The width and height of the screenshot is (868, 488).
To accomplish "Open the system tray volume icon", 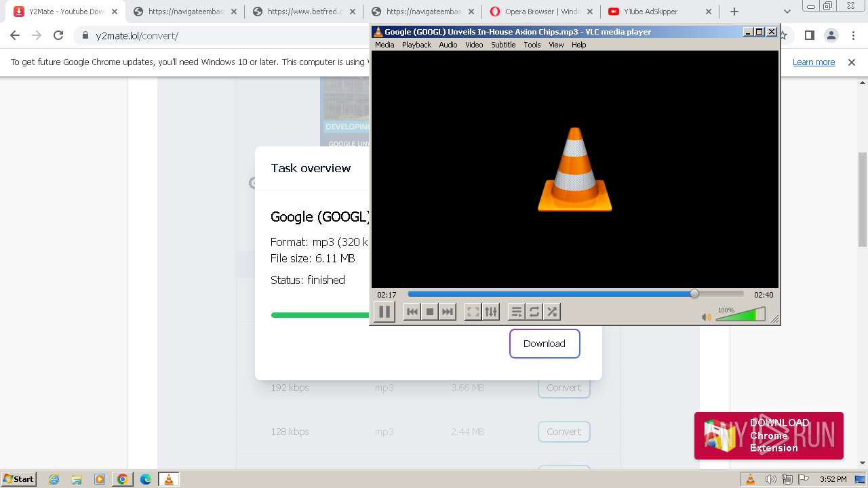I will click(771, 479).
